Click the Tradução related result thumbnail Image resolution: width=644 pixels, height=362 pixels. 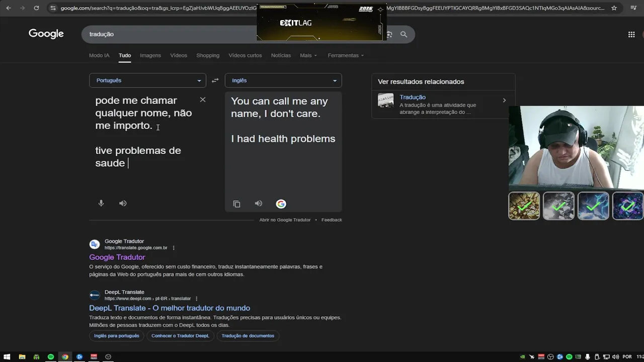[x=386, y=100]
